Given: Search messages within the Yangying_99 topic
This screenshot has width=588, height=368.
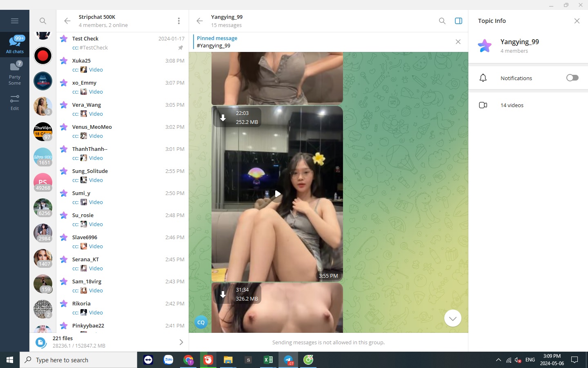Looking at the screenshot, I should (x=442, y=21).
